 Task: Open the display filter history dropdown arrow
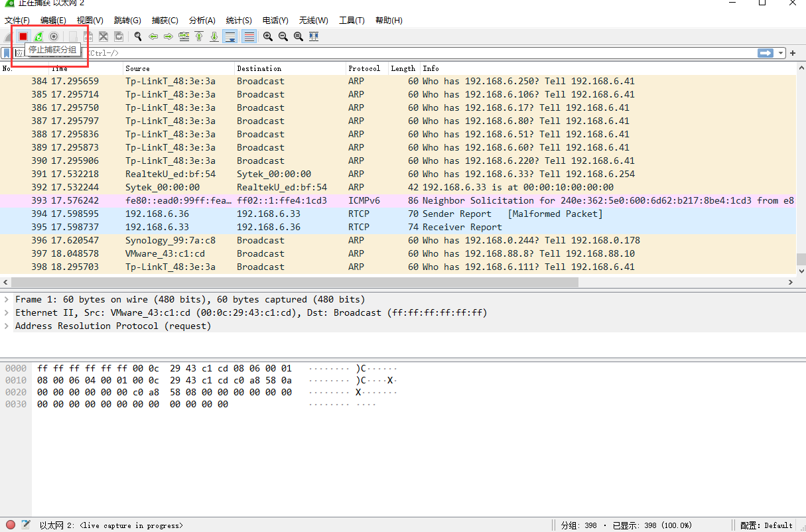pyautogui.click(x=781, y=53)
